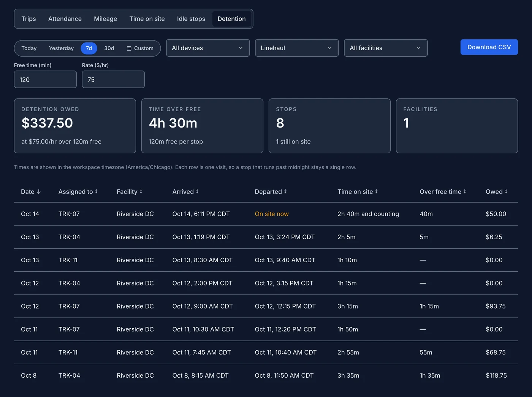This screenshot has height=397, width=532.
Task: Switch to the Mileage tab
Action: tap(105, 19)
